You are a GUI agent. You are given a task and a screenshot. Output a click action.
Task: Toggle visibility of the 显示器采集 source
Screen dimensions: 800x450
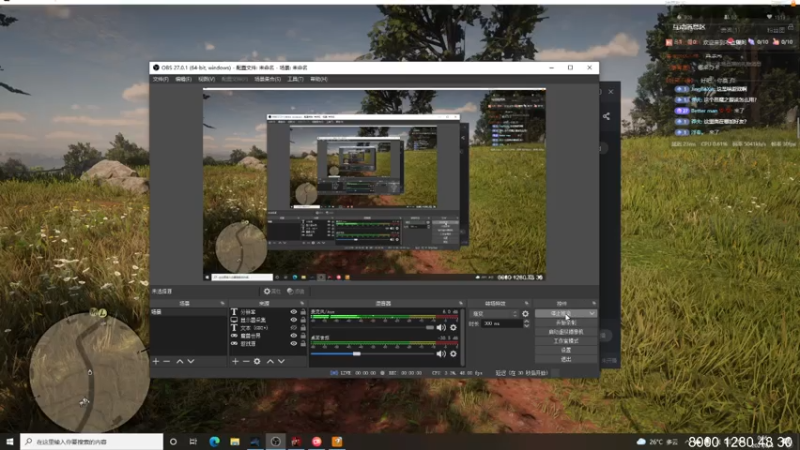(293, 320)
